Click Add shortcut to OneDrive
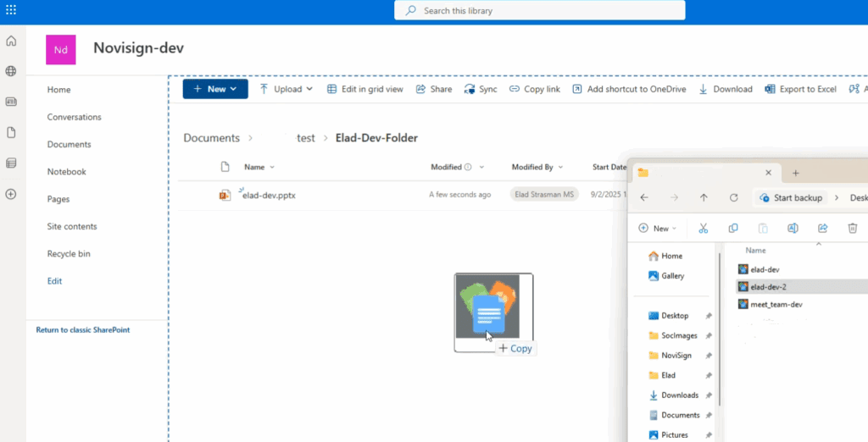This screenshot has height=442, width=868. point(629,89)
